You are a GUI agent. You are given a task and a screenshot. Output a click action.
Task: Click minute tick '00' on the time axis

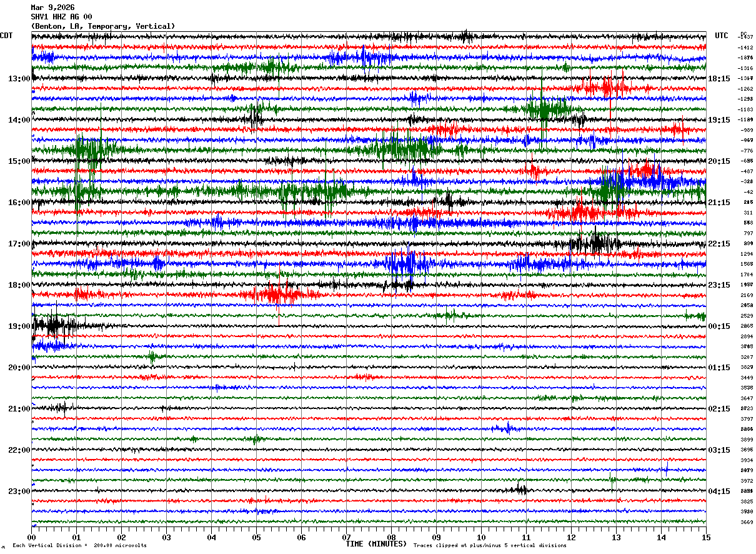tap(31, 537)
